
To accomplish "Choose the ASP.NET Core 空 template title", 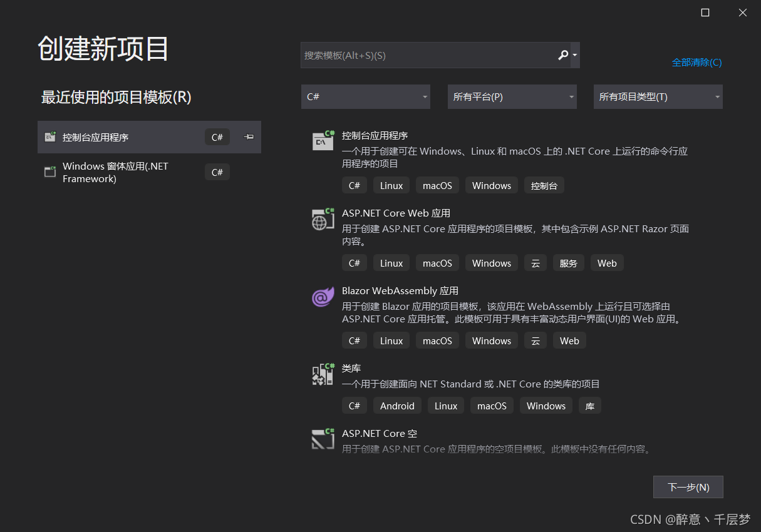I will [380, 433].
